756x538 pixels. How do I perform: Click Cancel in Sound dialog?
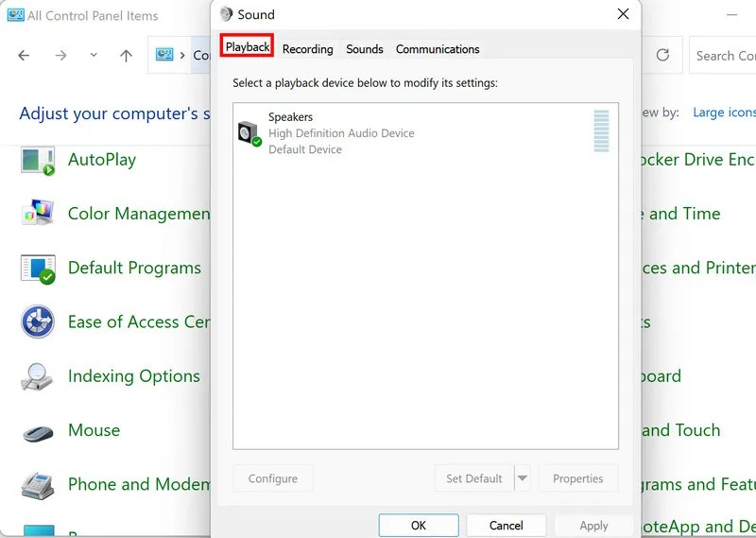coord(506,526)
